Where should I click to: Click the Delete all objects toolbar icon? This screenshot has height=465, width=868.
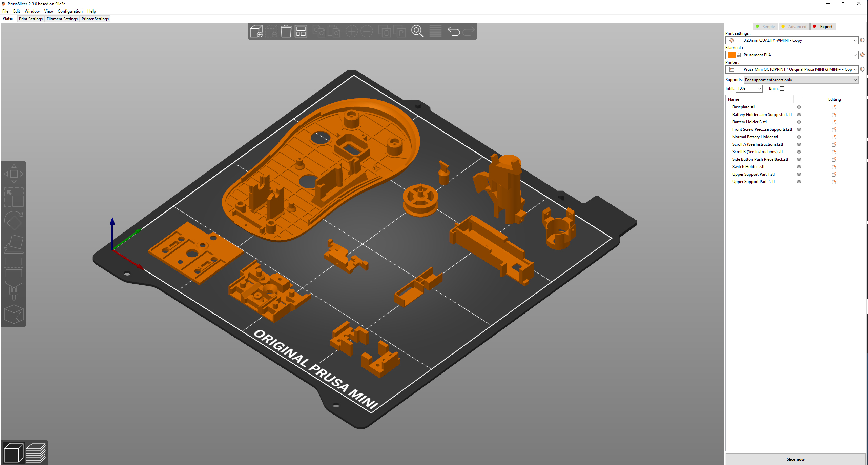point(286,31)
